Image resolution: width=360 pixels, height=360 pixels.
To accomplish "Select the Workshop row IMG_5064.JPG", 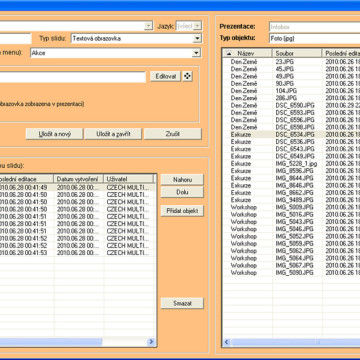I will 292,258.
